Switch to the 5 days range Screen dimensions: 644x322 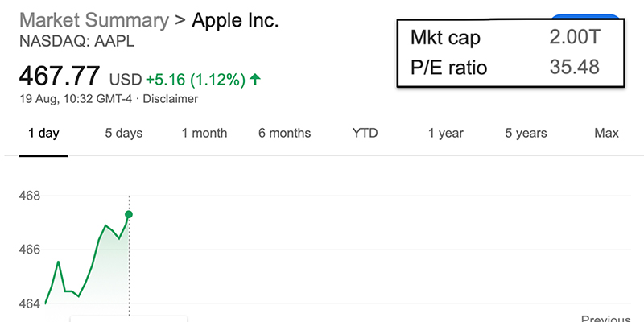[x=123, y=134]
